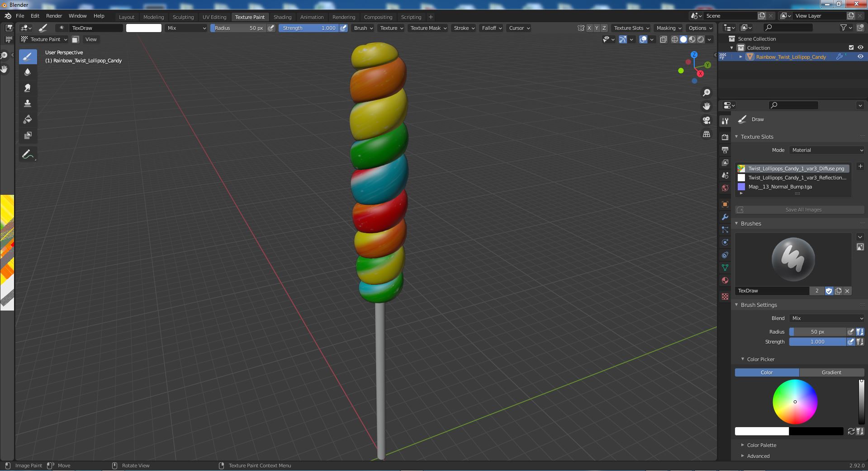
Task: Open the Mix blend mode dropdown in header
Action: [186, 28]
